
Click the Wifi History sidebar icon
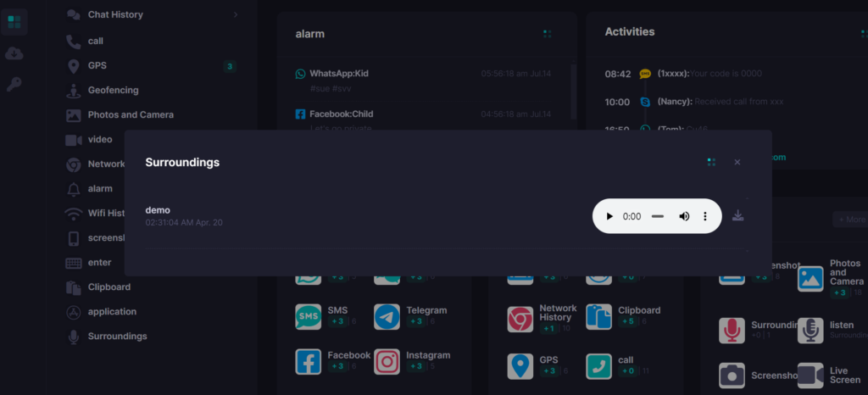pyautogui.click(x=73, y=214)
